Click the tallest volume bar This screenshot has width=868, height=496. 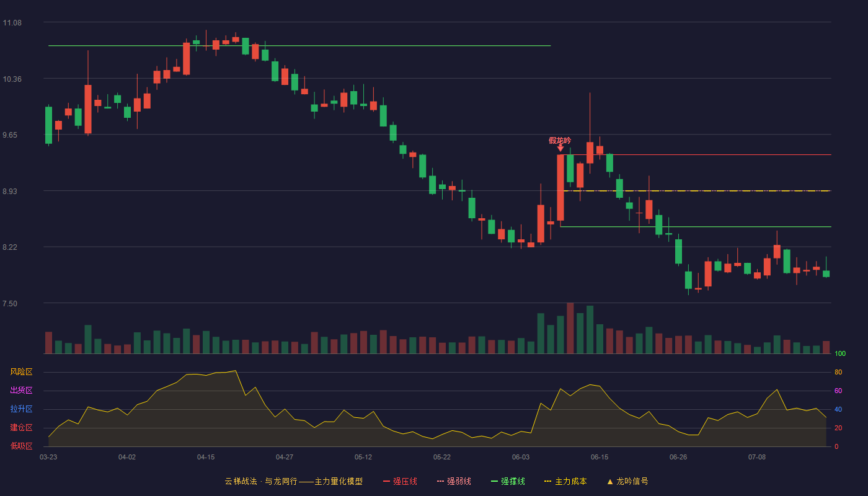coord(570,328)
